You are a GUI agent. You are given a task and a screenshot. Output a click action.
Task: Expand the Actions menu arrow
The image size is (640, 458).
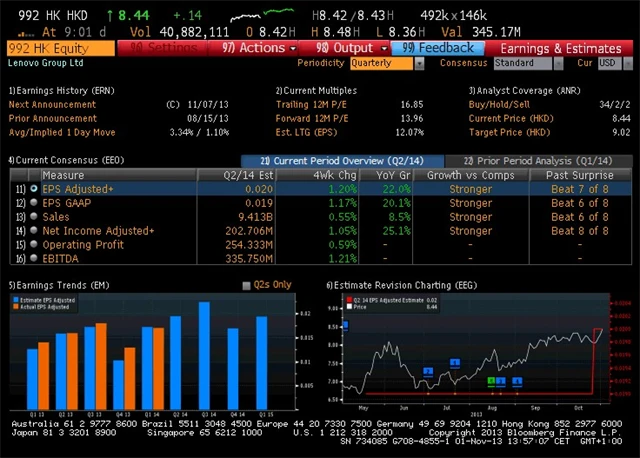tap(293, 49)
